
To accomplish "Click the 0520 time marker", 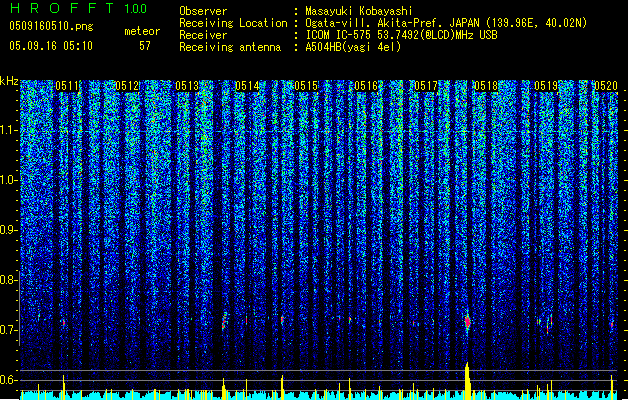I will point(606,86).
